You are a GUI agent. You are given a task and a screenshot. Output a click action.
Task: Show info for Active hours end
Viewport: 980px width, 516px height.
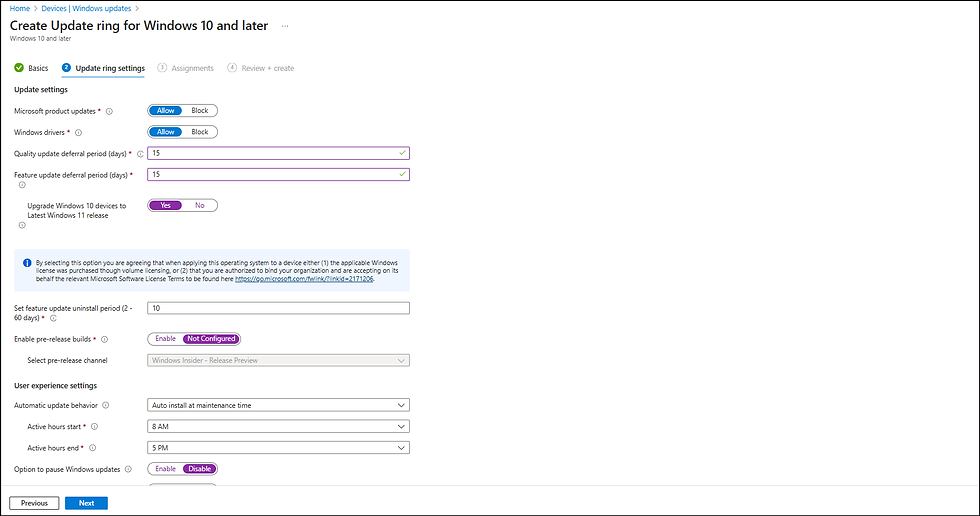(x=92, y=449)
